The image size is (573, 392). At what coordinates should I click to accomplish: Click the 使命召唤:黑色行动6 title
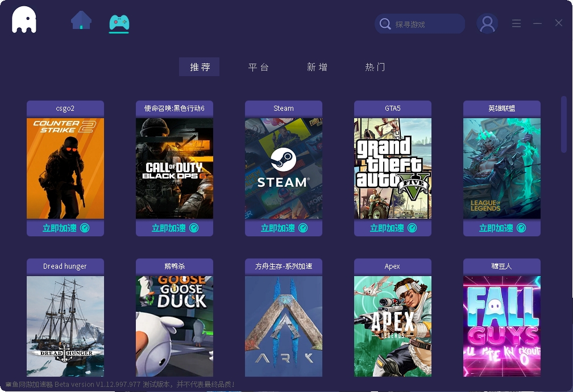(175, 109)
